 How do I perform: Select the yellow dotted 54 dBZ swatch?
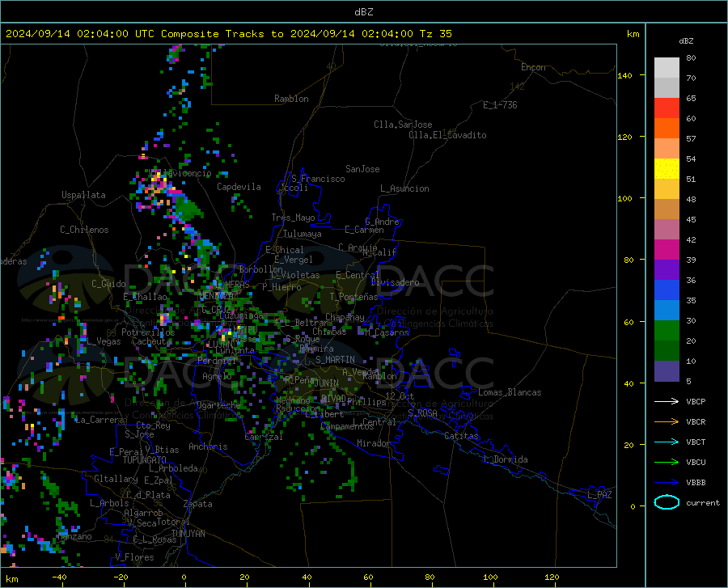click(x=667, y=169)
